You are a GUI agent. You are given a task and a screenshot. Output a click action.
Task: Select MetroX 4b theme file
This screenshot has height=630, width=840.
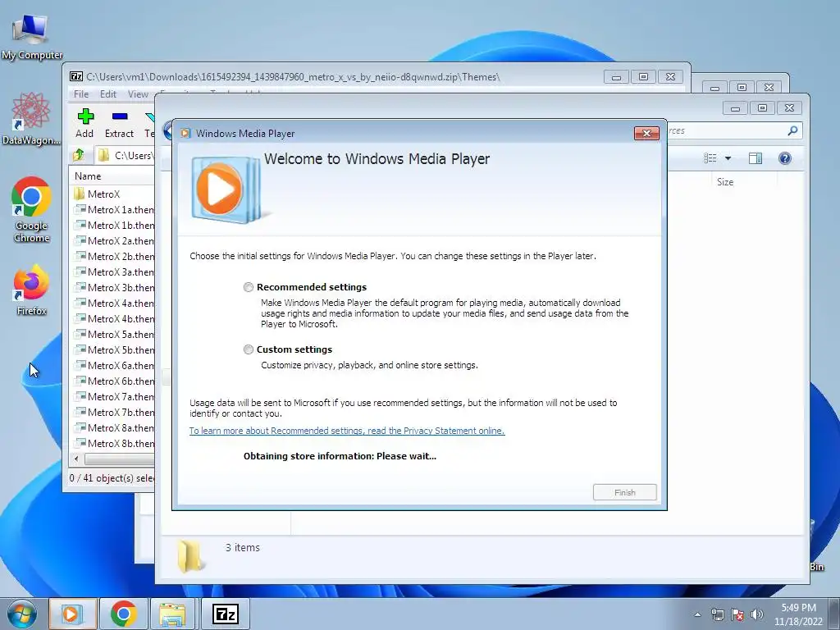[x=114, y=318]
